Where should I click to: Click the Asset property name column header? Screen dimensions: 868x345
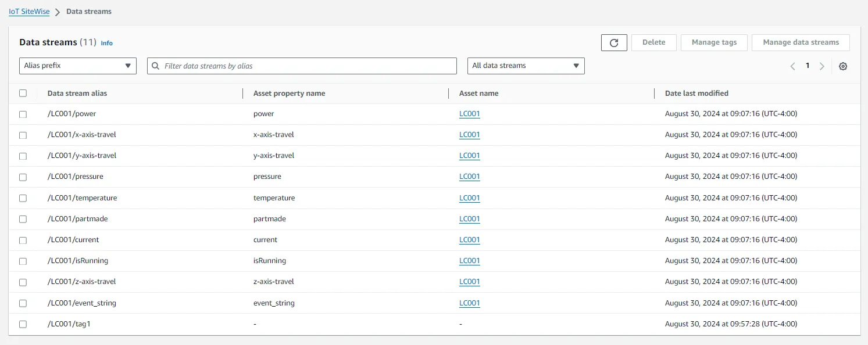click(x=290, y=94)
